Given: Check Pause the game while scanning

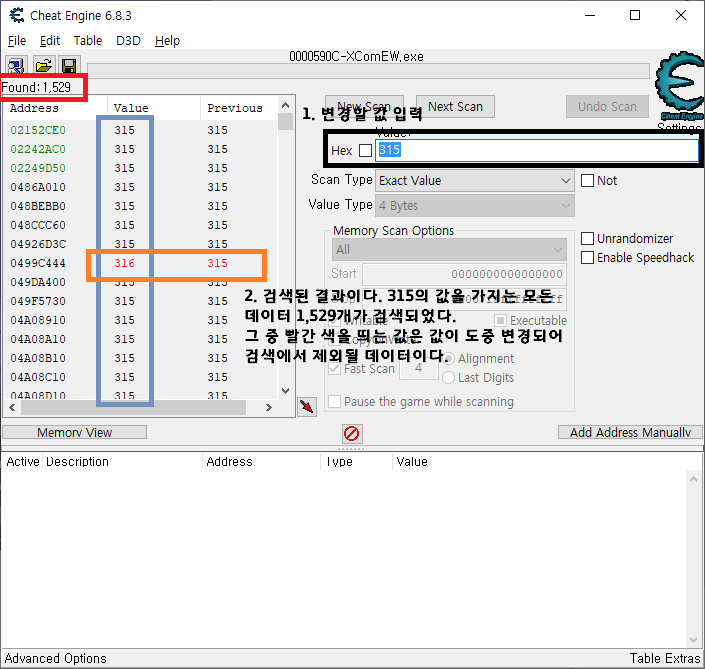Looking at the screenshot, I should tap(334, 401).
